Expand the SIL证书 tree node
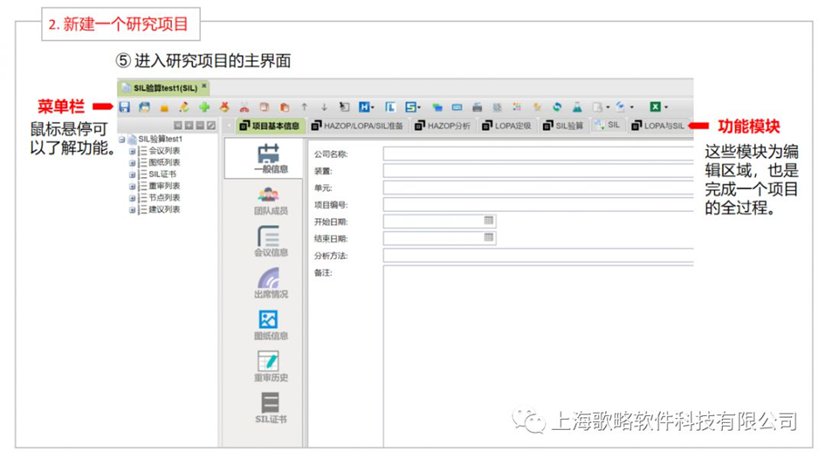Viewport: 825px width, 458px height. tap(132, 174)
